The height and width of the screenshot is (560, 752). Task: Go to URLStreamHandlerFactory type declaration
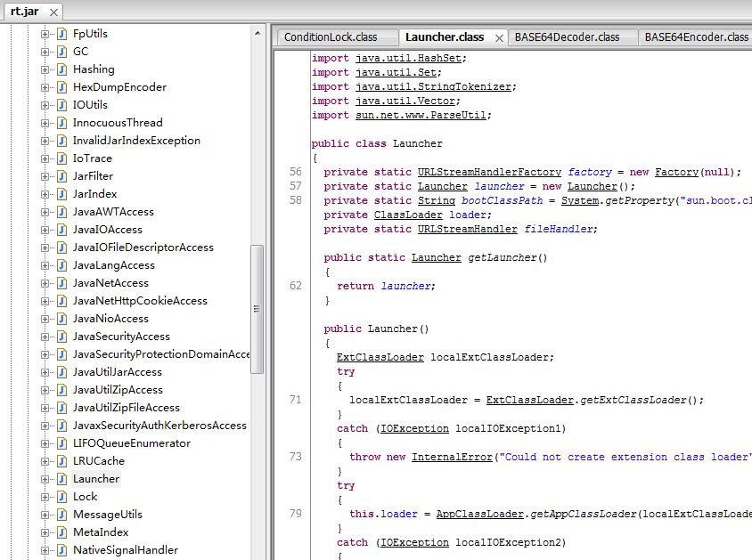coord(489,172)
